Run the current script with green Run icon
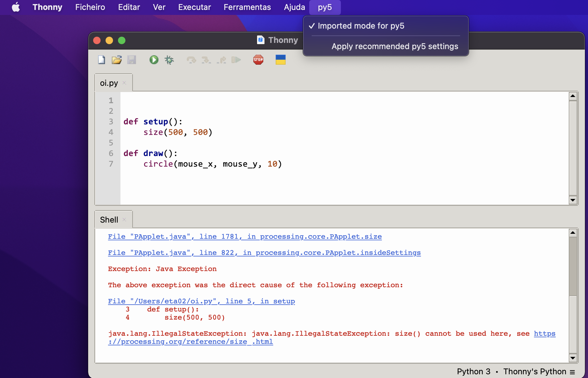Image resolution: width=588 pixels, height=378 pixels. click(x=154, y=60)
